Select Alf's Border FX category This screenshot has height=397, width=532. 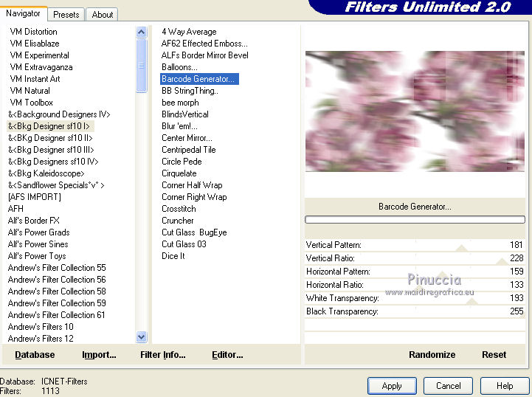(34, 221)
